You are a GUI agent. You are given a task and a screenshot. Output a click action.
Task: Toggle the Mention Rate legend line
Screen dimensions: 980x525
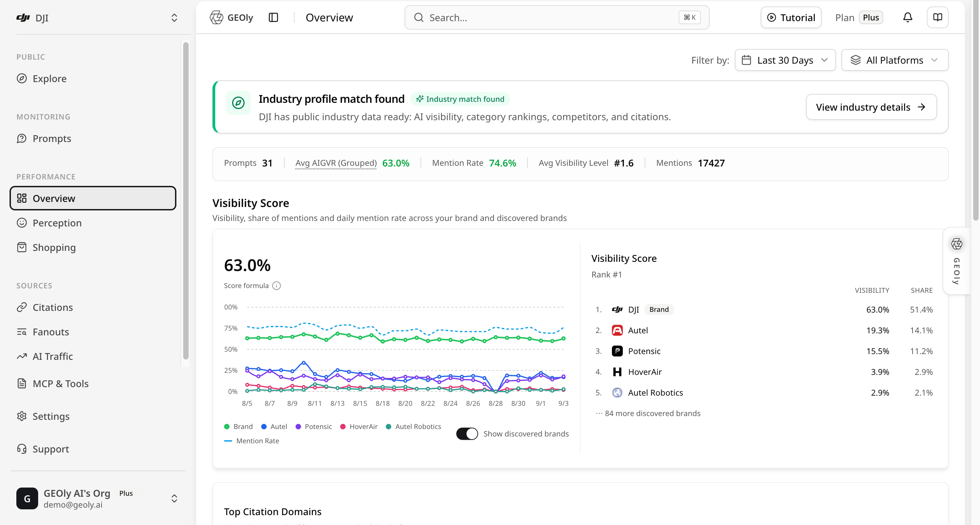click(x=251, y=441)
